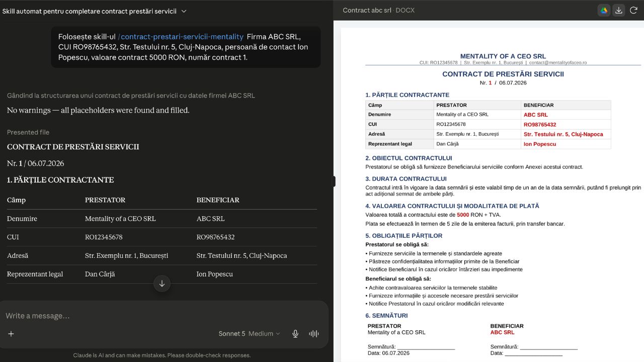Click the refresh icon in the preview header
Screen dimensions: 644x362
coord(633,10)
